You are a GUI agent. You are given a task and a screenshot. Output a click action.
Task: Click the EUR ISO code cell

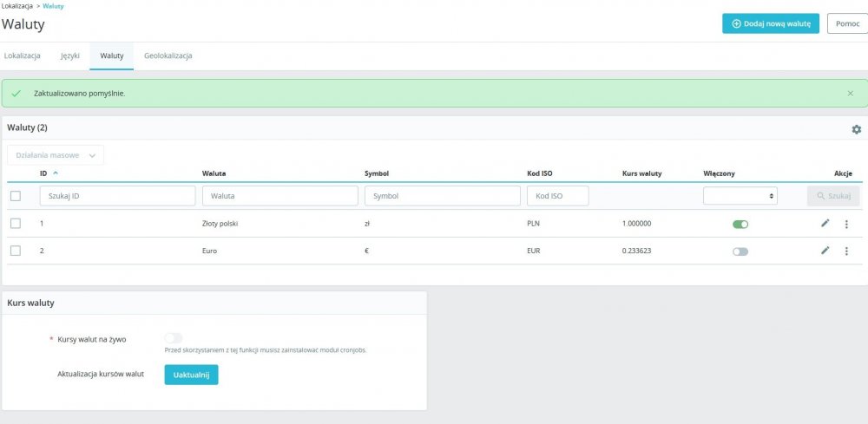[534, 251]
